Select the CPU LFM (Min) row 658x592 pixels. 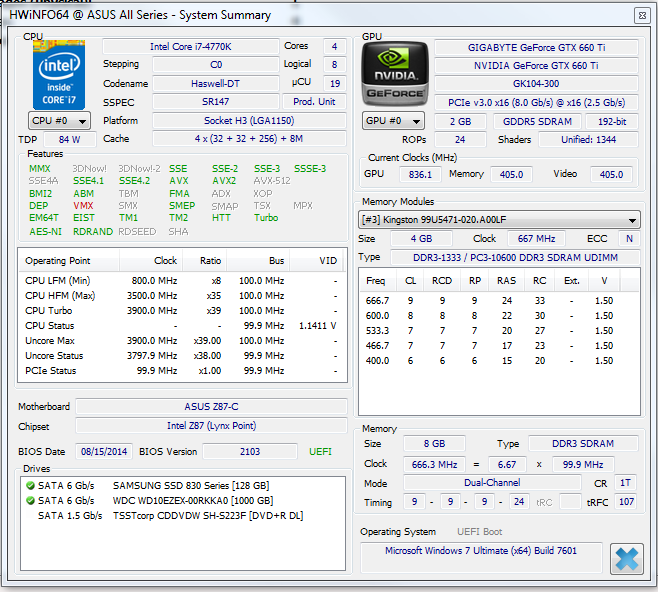click(x=182, y=281)
